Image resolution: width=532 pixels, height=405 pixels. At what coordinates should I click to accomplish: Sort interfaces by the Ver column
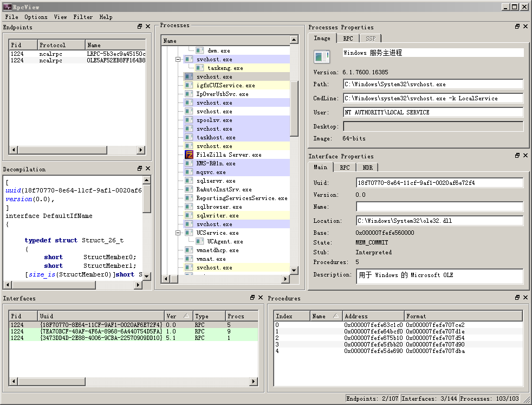[178, 316]
